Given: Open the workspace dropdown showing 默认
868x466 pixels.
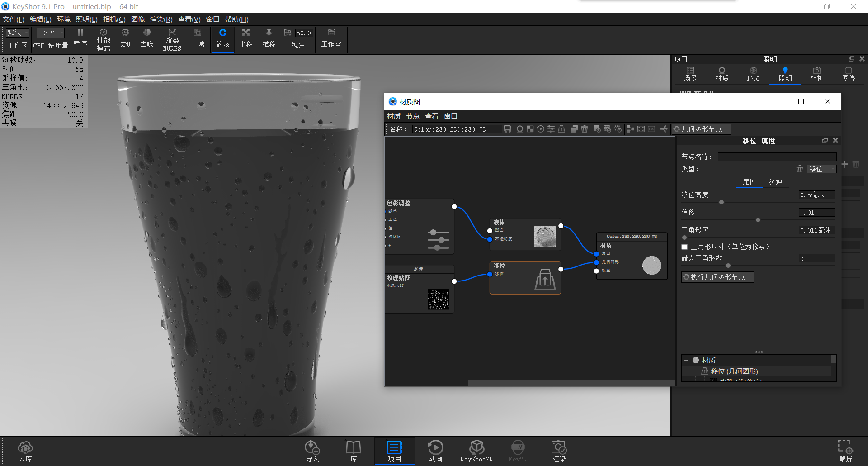Looking at the screenshot, I should coord(17,33).
